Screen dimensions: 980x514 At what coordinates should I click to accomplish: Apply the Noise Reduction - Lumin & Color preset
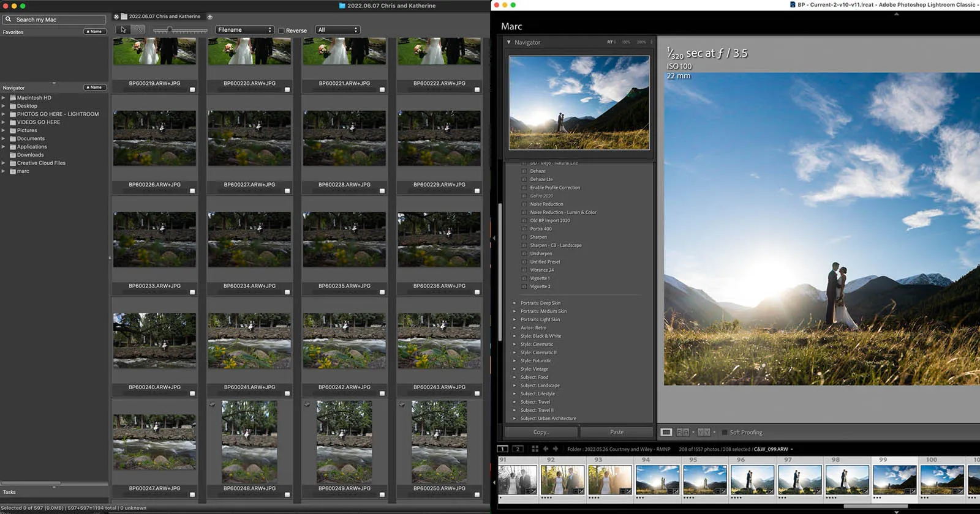tap(563, 212)
